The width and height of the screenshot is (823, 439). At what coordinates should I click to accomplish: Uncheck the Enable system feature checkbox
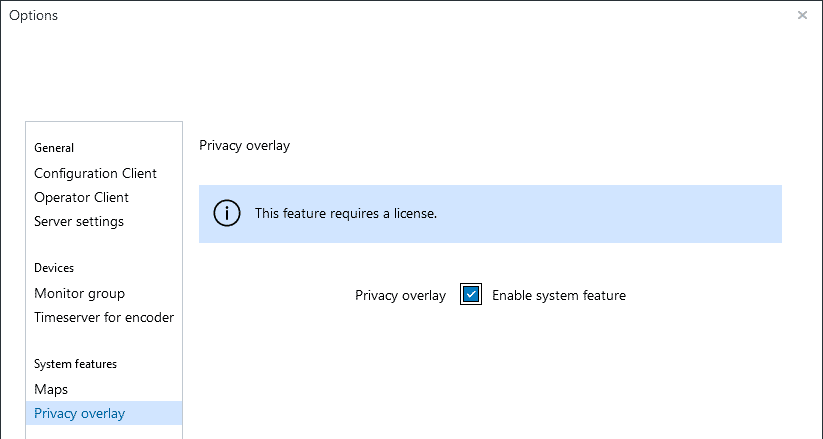[471, 295]
